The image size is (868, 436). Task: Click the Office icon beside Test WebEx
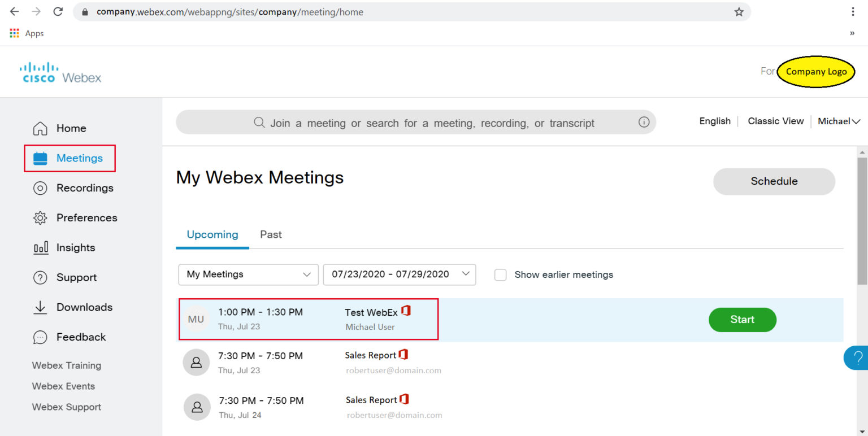tap(406, 311)
